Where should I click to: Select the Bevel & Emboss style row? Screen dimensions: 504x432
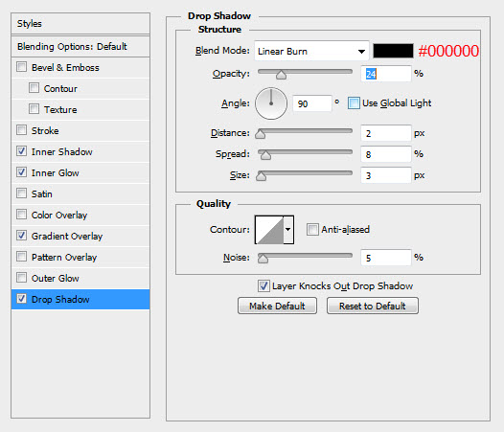tap(80, 67)
